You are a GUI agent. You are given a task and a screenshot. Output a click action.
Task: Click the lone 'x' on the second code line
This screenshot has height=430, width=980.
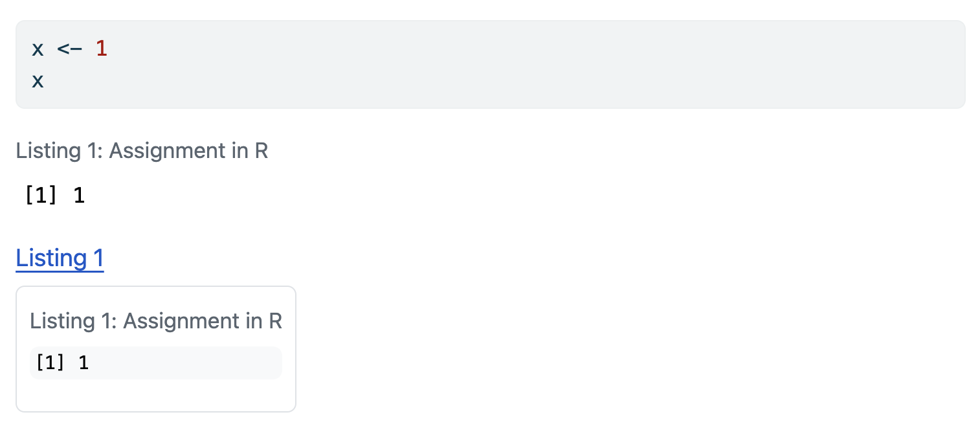coord(38,81)
